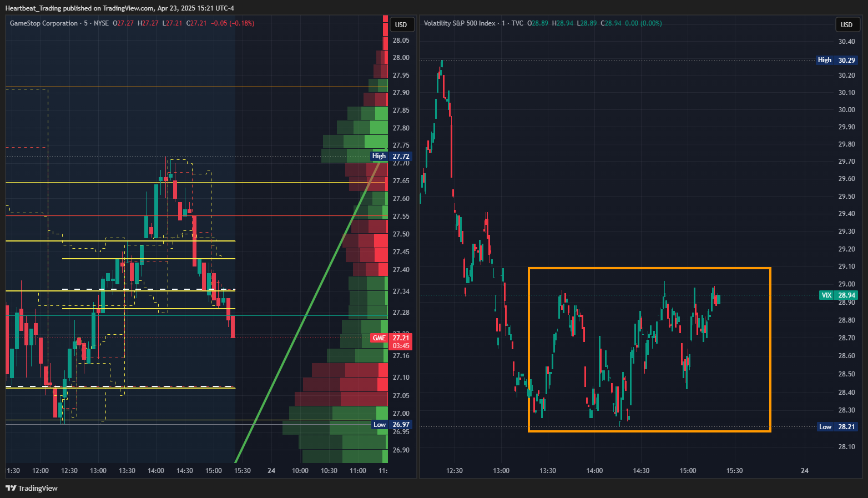Click the Low 26.97 label on GameStop chart
Viewport: 868px width, 498px height.
[391, 425]
